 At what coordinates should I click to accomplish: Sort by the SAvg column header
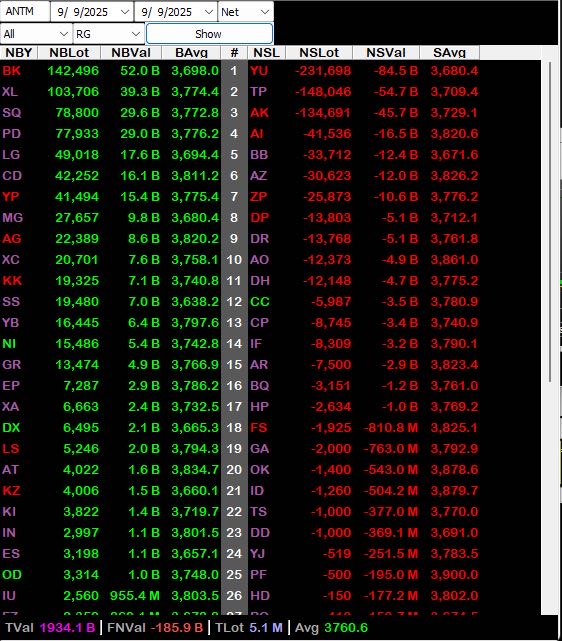tap(450, 52)
